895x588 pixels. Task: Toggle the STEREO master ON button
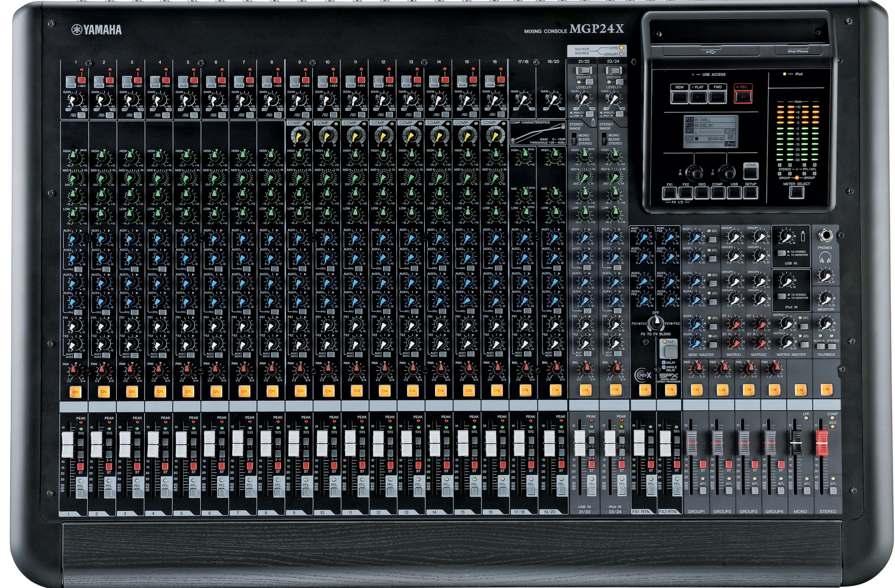click(826, 389)
